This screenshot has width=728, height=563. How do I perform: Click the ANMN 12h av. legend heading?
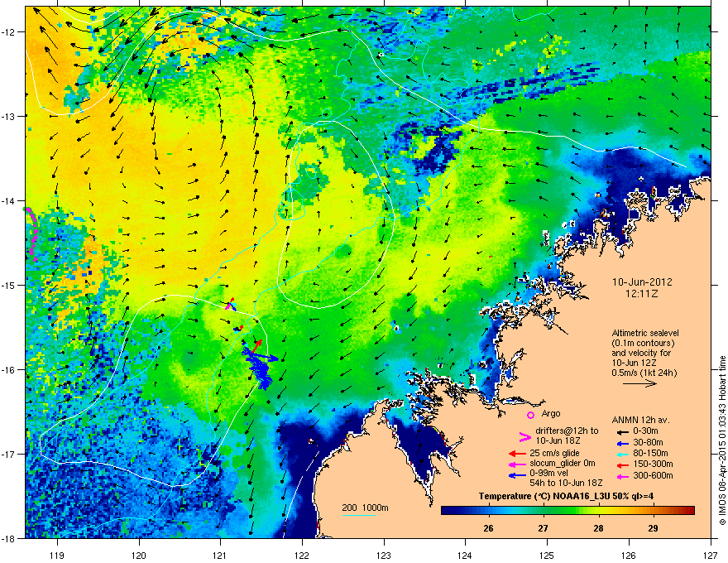tap(640, 421)
